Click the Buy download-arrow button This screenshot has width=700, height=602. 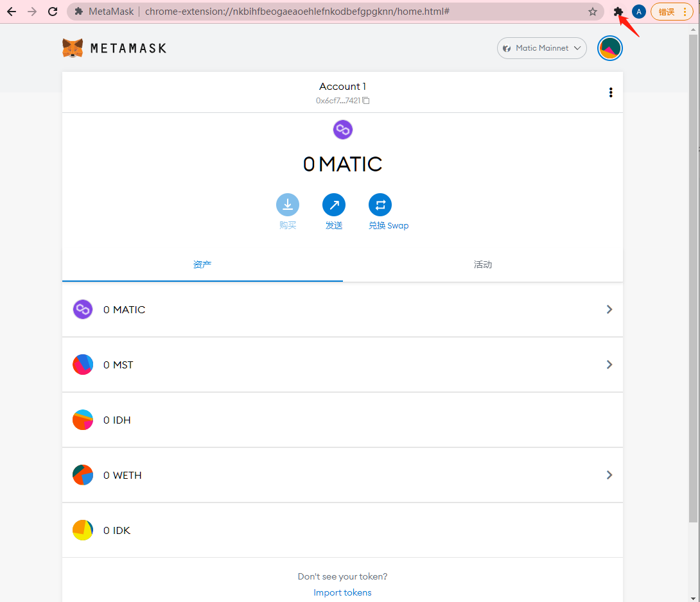[x=287, y=205]
